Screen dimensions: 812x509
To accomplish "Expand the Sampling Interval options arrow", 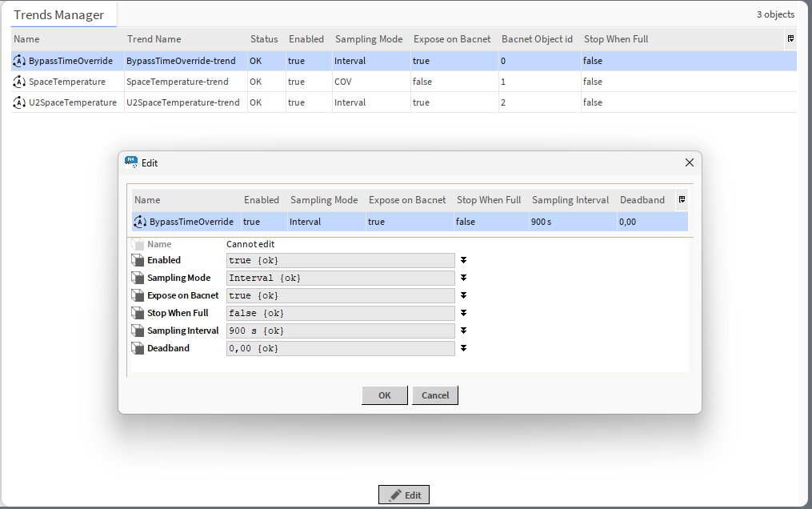I will coord(463,331).
